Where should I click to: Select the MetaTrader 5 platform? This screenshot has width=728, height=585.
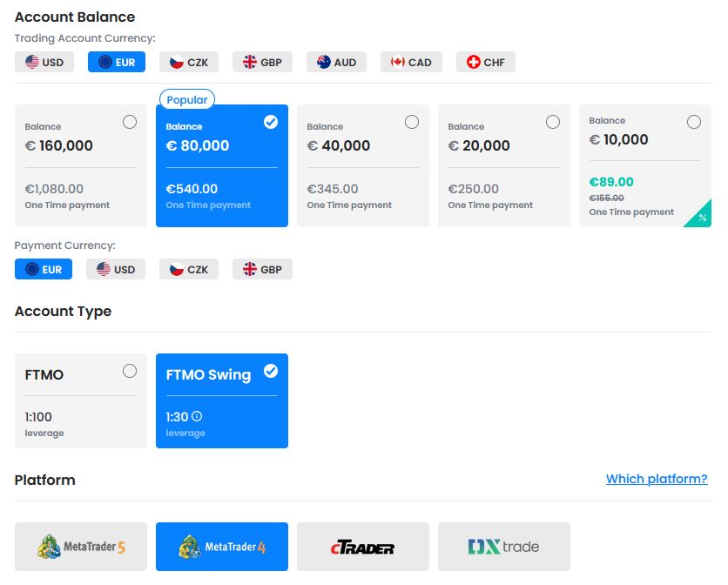81,547
